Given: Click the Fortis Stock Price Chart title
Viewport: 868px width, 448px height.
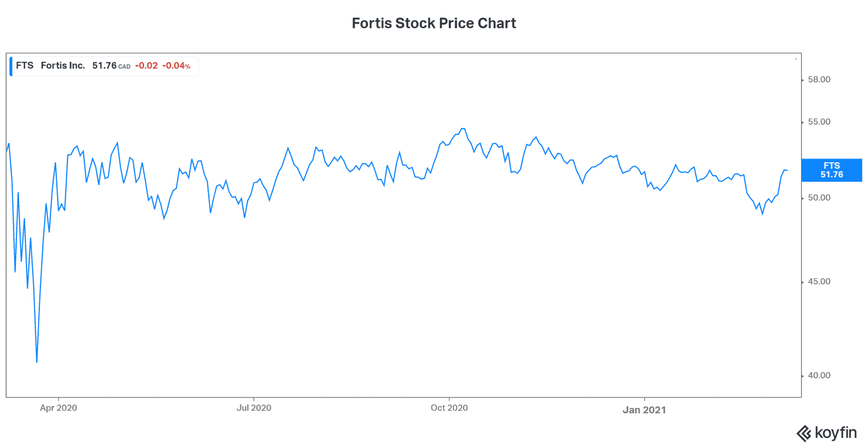Looking at the screenshot, I should click(x=434, y=23).
